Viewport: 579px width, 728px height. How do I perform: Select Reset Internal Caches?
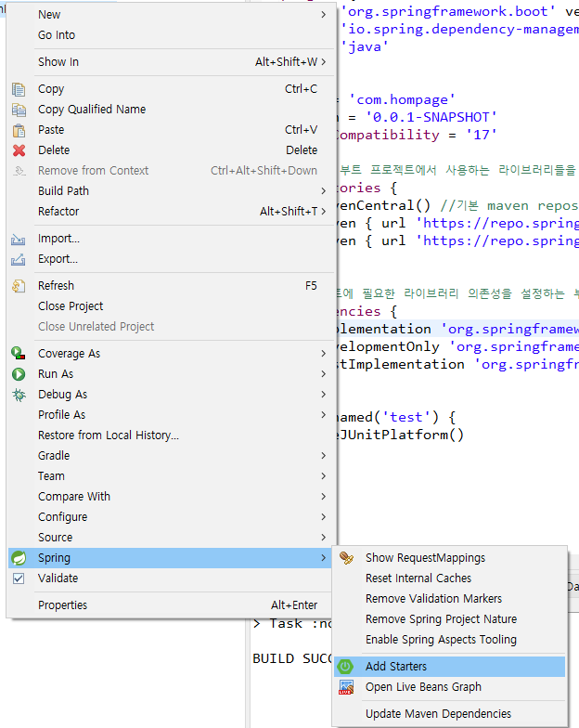(x=449, y=578)
